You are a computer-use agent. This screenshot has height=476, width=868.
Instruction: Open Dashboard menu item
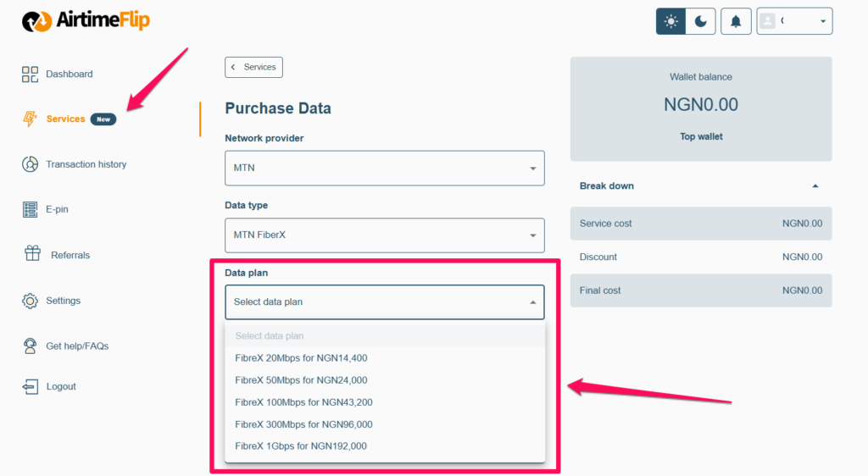[70, 74]
